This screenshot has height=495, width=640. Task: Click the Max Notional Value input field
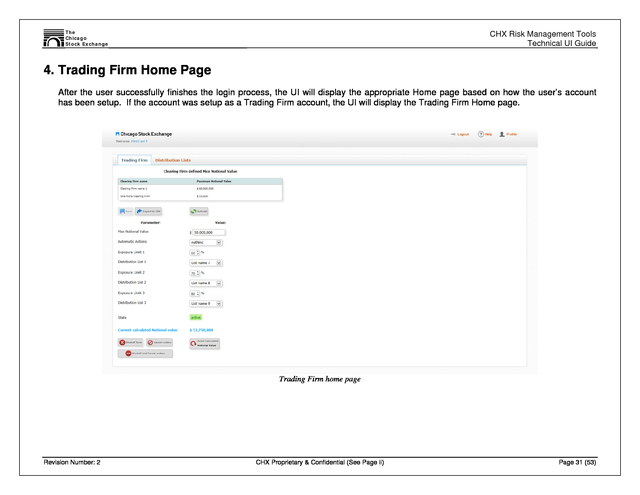(209, 232)
